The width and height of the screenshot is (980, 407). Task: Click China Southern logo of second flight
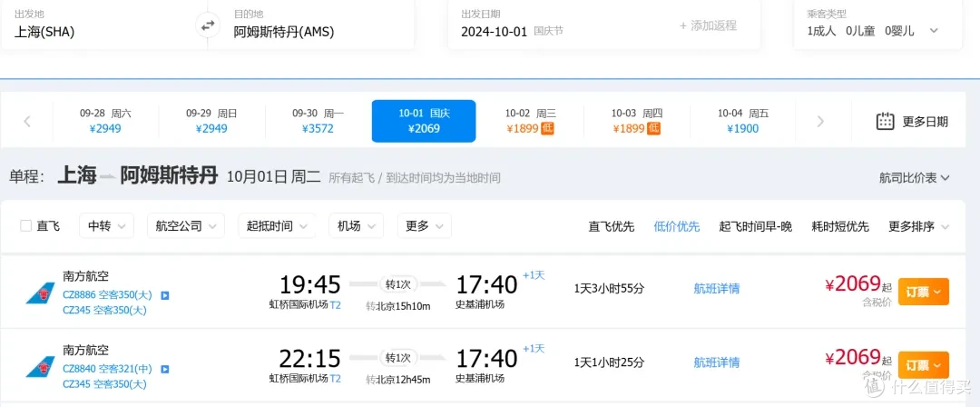point(40,366)
